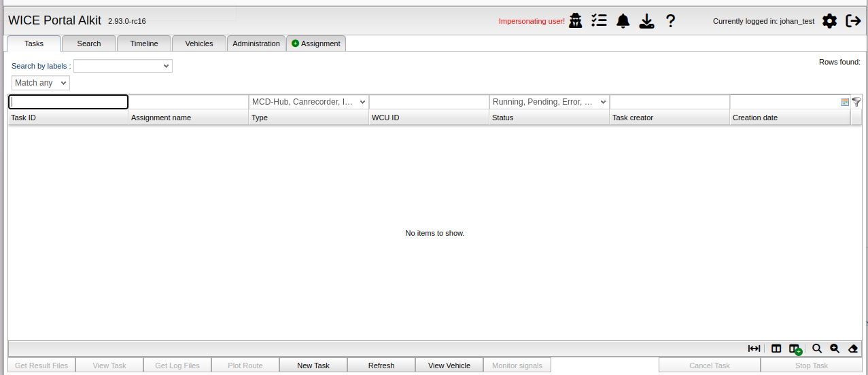Click the add column icon with green plus

tap(795, 349)
